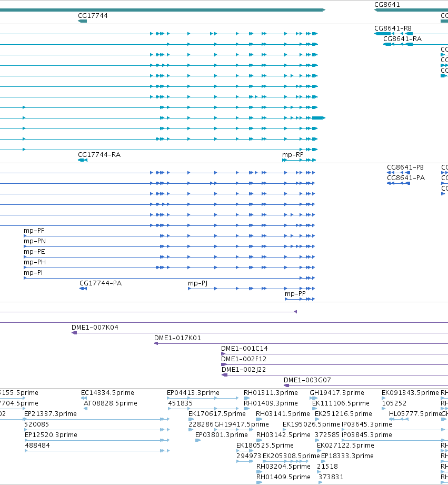Open the CG17744-PA label

click(x=101, y=283)
